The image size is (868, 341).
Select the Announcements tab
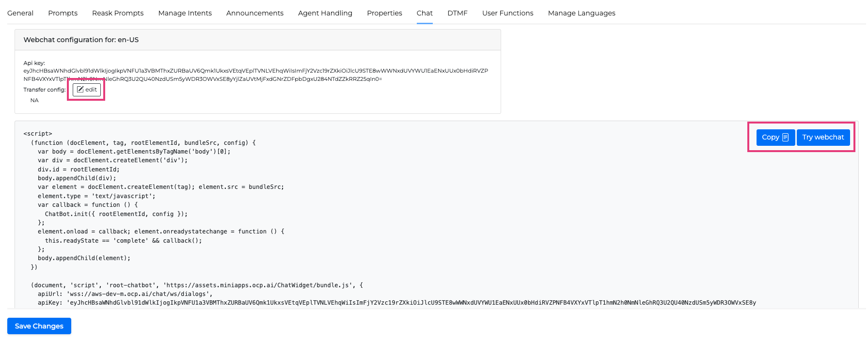pyautogui.click(x=254, y=13)
